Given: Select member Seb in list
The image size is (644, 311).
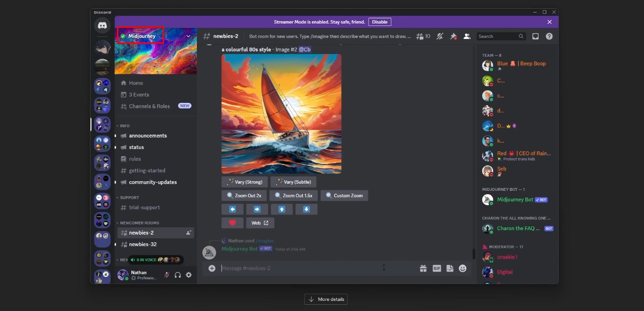Looking at the screenshot, I should pos(517,171).
